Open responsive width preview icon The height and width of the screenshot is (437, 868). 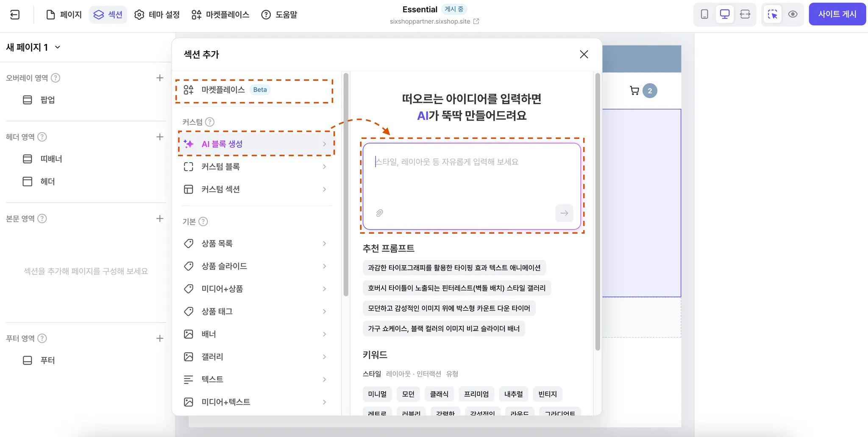tap(746, 14)
